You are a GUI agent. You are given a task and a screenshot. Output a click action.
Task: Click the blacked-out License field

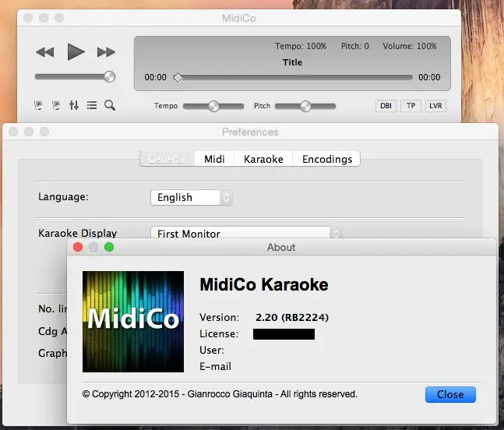tap(284, 334)
